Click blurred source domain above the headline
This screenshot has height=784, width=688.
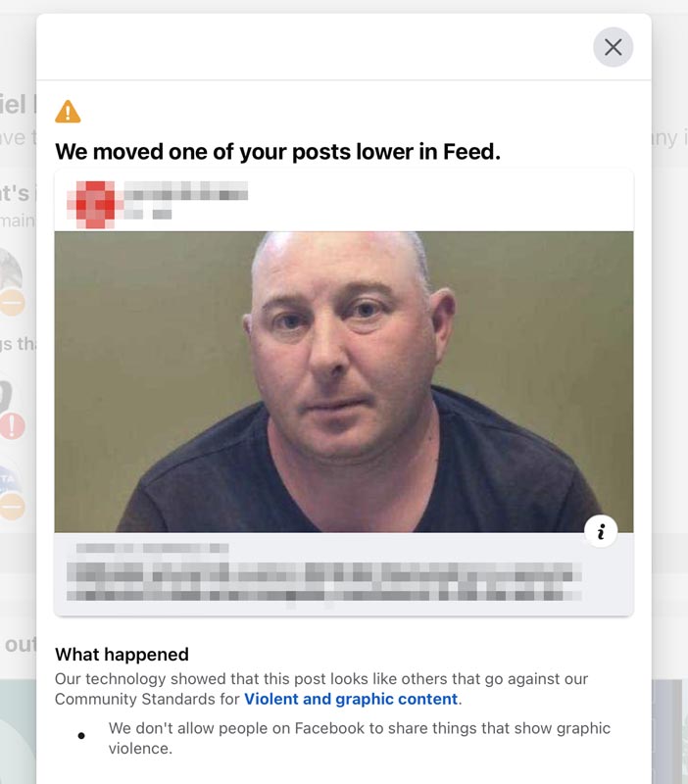point(153,549)
